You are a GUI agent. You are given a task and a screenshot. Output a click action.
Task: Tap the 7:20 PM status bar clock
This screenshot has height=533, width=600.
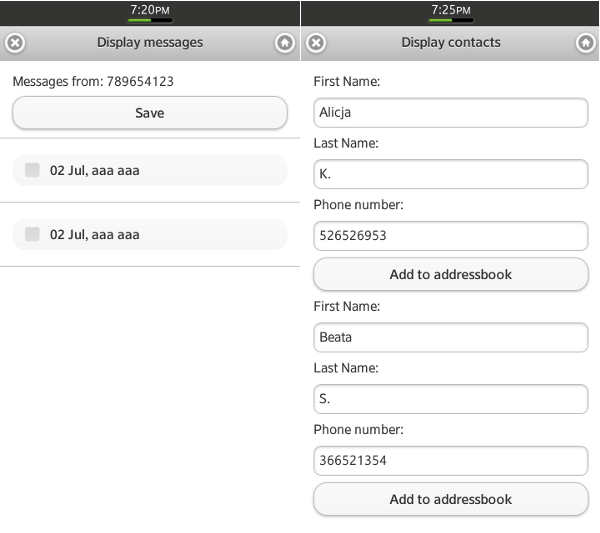[150, 10]
